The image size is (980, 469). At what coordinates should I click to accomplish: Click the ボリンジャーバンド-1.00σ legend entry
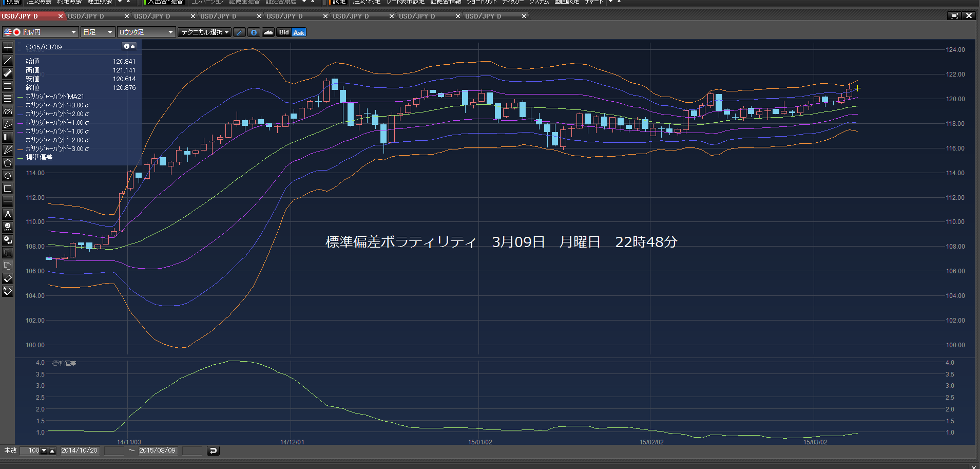(57, 132)
